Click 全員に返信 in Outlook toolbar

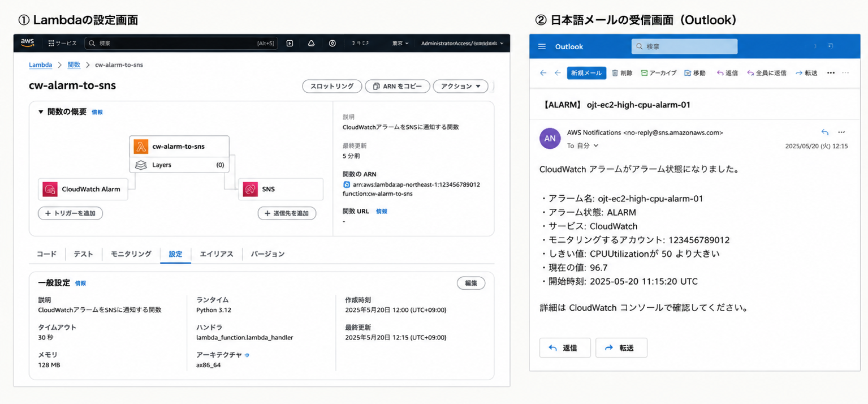pos(767,73)
